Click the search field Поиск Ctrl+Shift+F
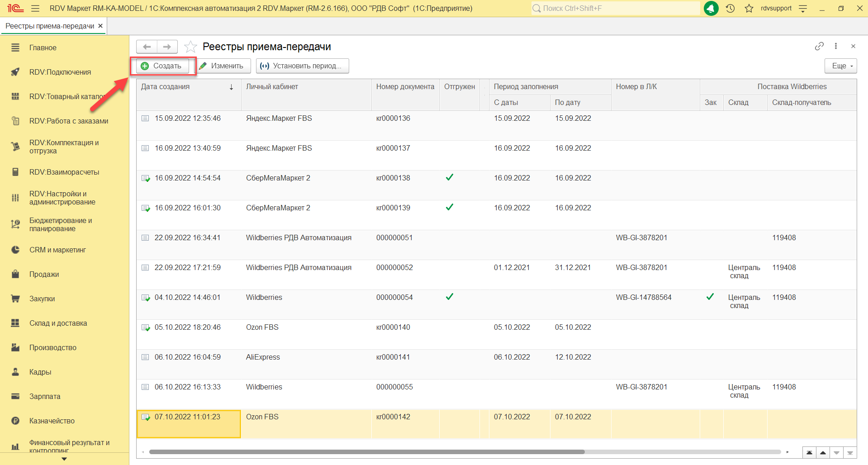The image size is (868, 465). pos(615,8)
